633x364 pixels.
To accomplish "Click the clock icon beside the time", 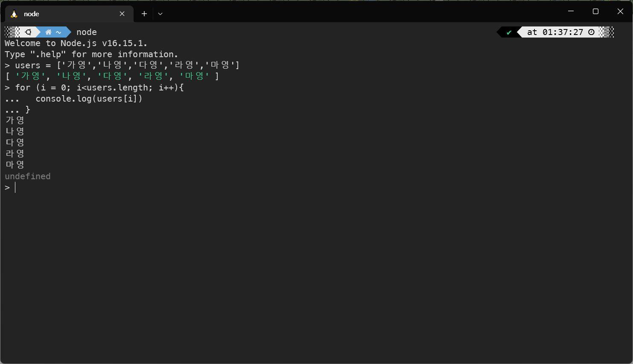I will tap(591, 32).
